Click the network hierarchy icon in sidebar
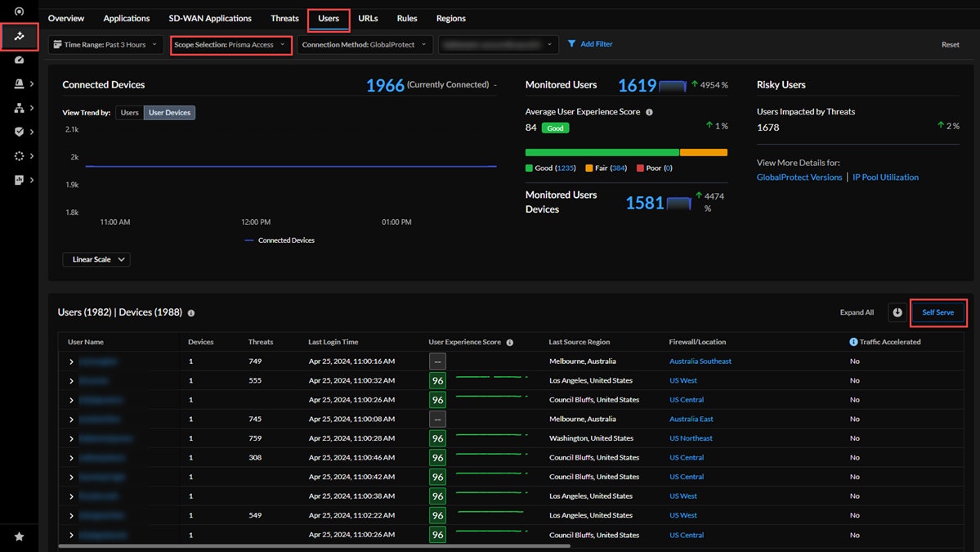The width and height of the screenshot is (980, 552). (19, 108)
